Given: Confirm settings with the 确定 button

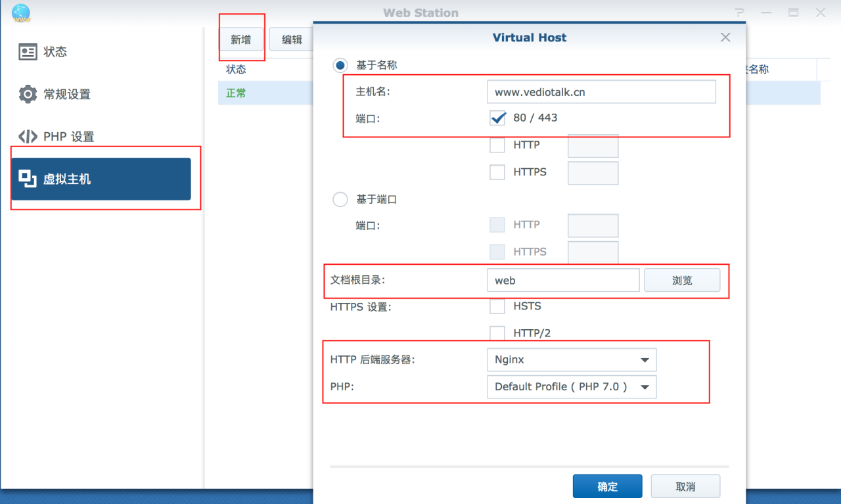Looking at the screenshot, I should click(607, 486).
